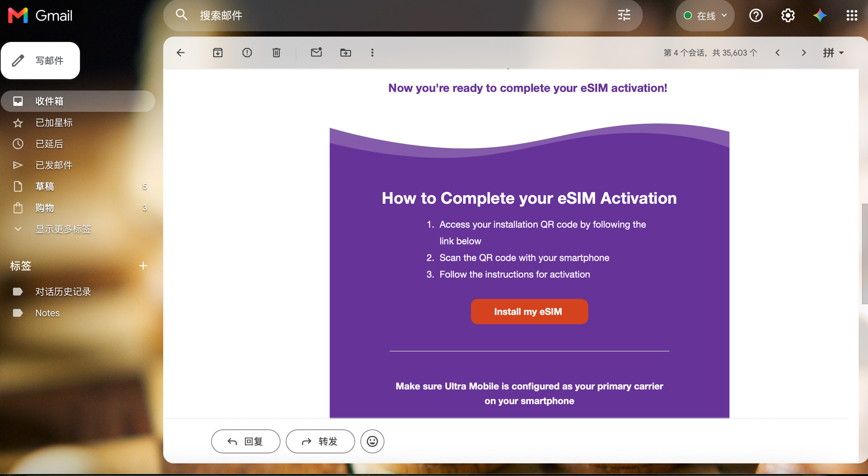Go back to the inbox list
Image resolution: width=868 pixels, height=476 pixels.
click(181, 53)
